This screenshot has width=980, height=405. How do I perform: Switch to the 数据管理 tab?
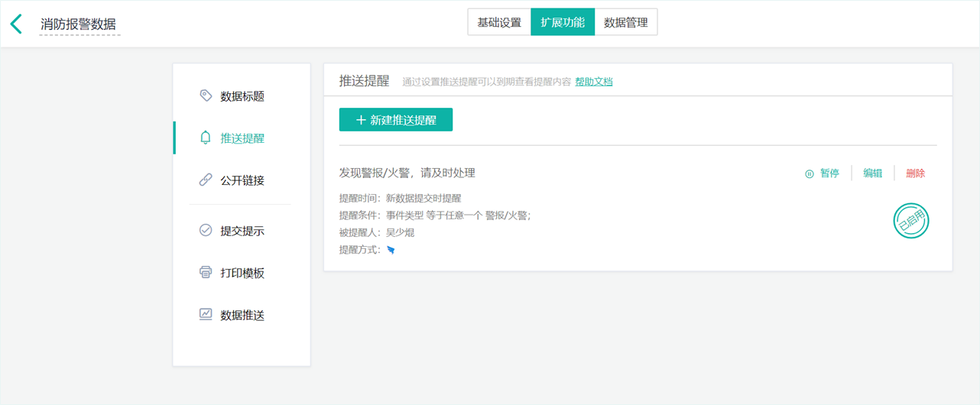click(x=625, y=22)
